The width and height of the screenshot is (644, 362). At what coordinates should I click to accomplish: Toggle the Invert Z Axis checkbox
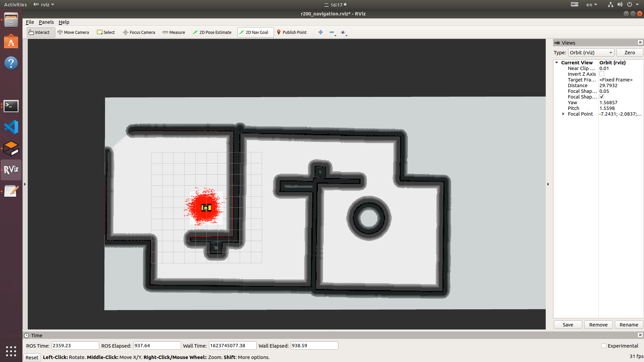click(x=602, y=74)
